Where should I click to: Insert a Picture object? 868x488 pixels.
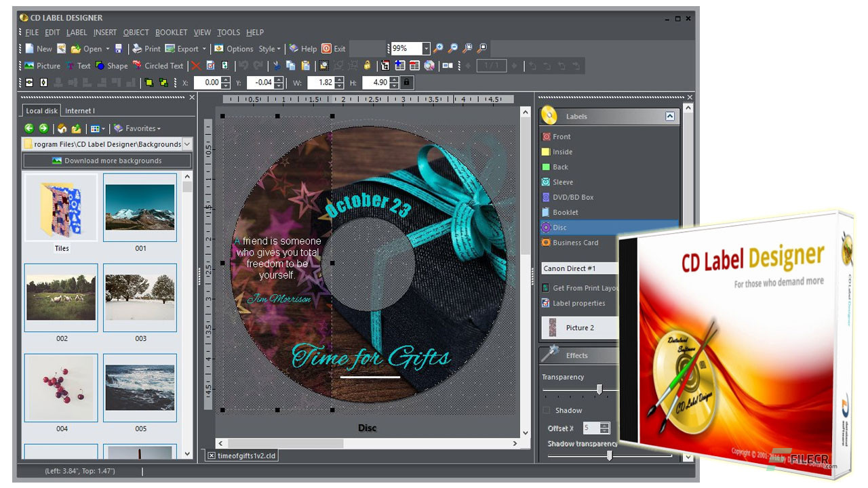point(42,66)
